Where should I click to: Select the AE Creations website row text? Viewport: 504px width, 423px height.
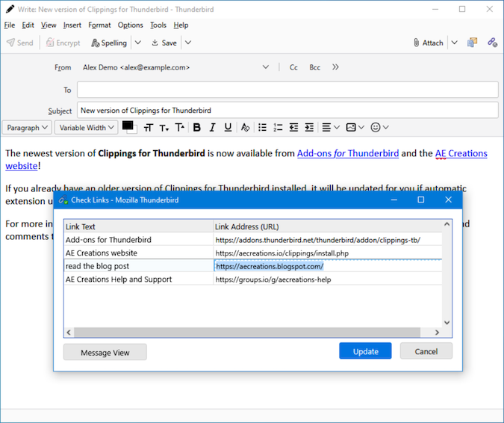pos(102,253)
